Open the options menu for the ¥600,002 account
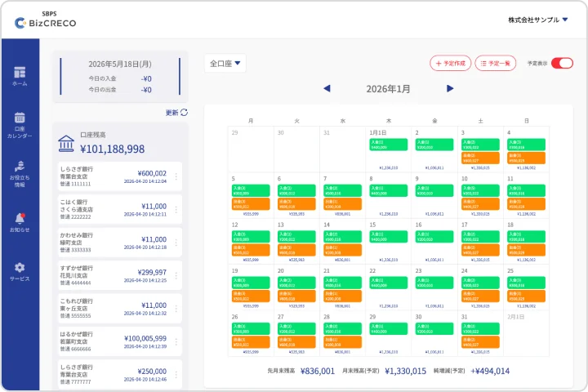The image size is (588, 392). (x=176, y=176)
